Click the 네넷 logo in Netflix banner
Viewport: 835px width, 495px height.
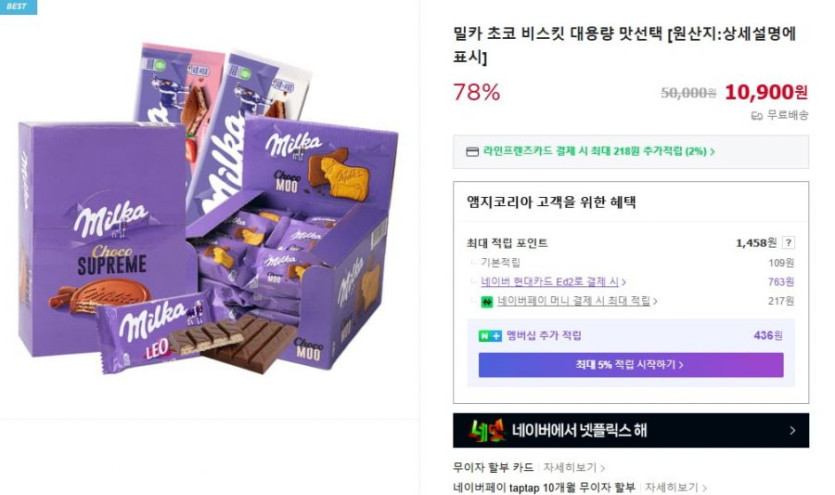[x=487, y=431]
